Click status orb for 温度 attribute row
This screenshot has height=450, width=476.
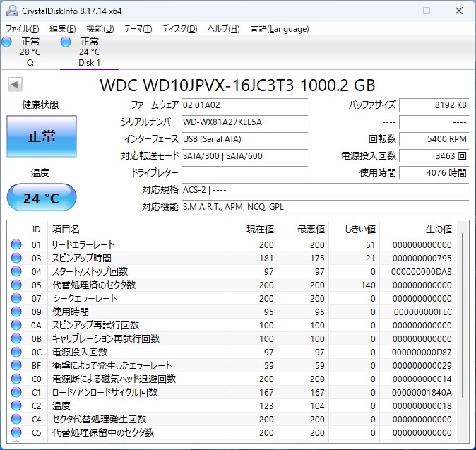click(16, 405)
